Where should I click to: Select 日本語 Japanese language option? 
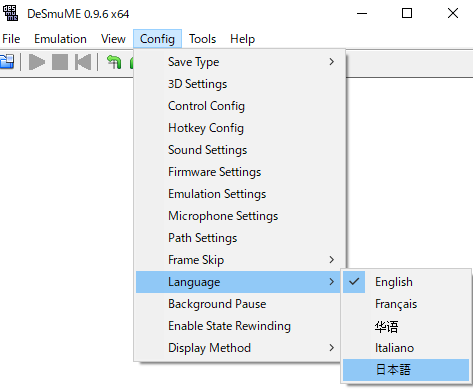tap(406, 370)
